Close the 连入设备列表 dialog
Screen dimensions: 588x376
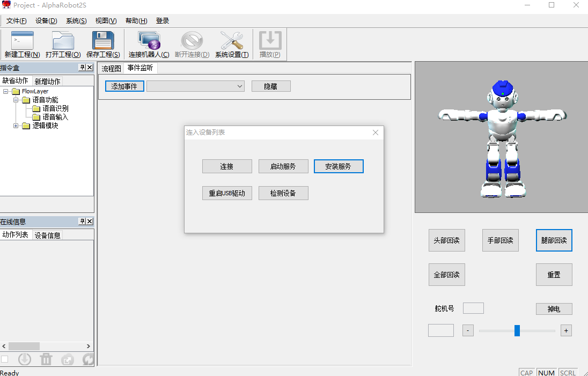click(376, 132)
